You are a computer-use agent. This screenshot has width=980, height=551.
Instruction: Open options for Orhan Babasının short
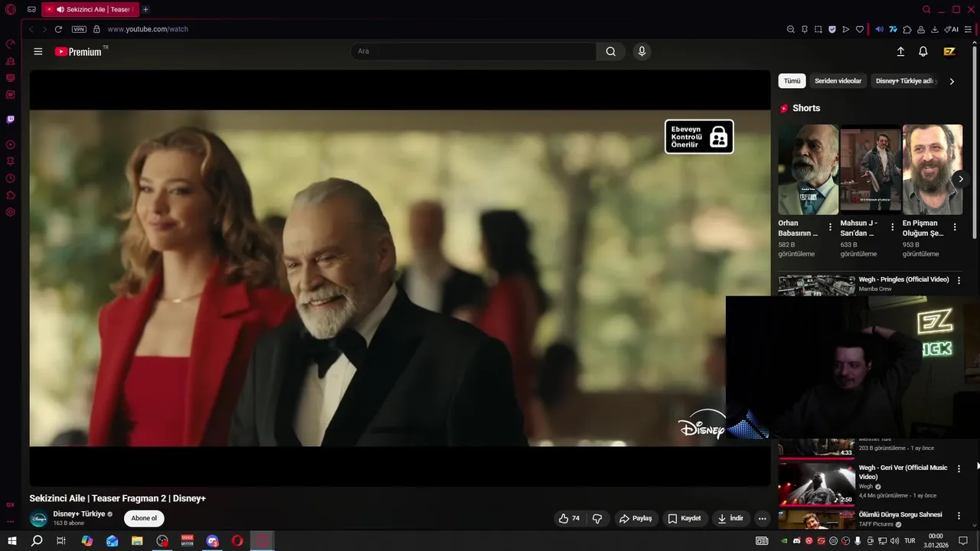[x=830, y=227]
